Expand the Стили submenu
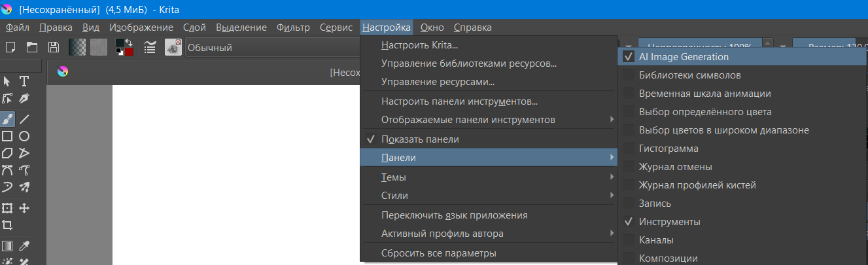 [x=394, y=196]
